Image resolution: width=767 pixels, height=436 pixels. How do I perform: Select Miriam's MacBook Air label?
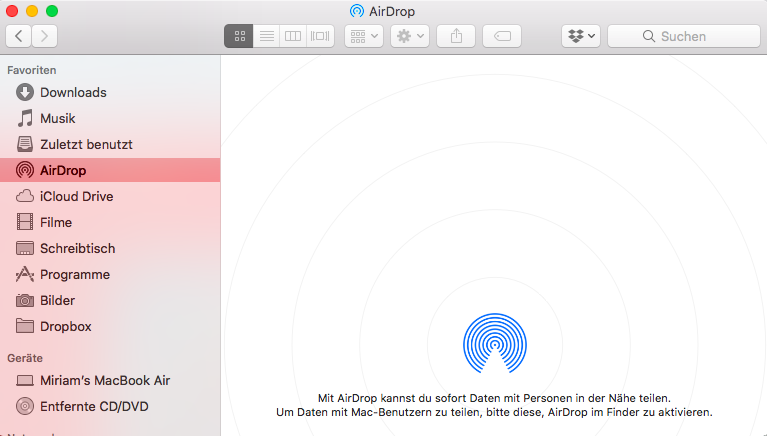105,380
